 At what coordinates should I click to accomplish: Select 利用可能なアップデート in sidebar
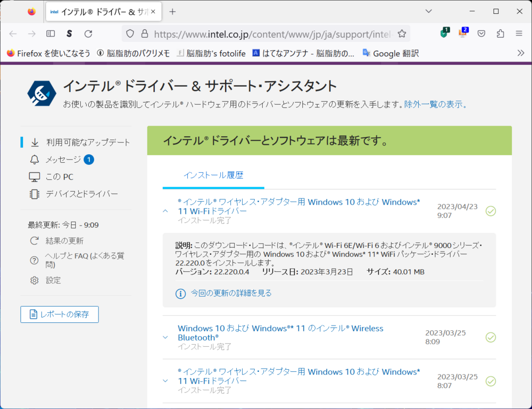88,143
